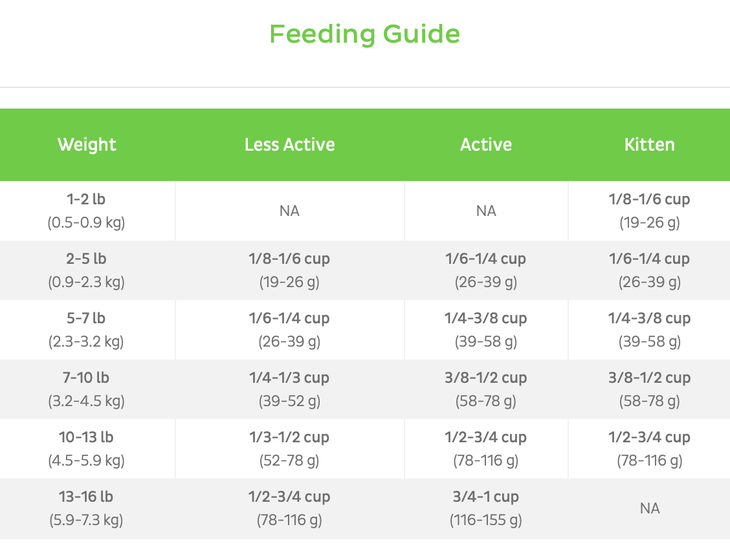The height and width of the screenshot is (560, 730).
Task: Click Less Active NA cell for 1-2 lb
Action: (x=289, y=211)
